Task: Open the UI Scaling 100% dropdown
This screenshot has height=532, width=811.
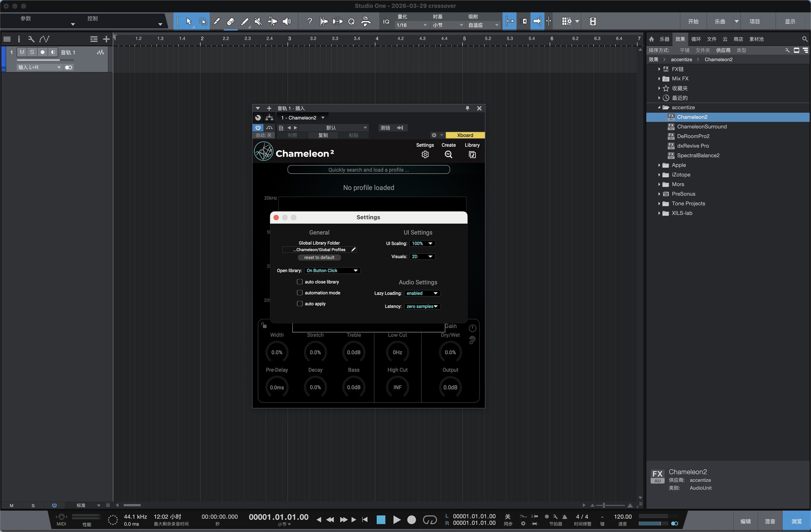Action: pyautogui.click(x=422, y=244)
